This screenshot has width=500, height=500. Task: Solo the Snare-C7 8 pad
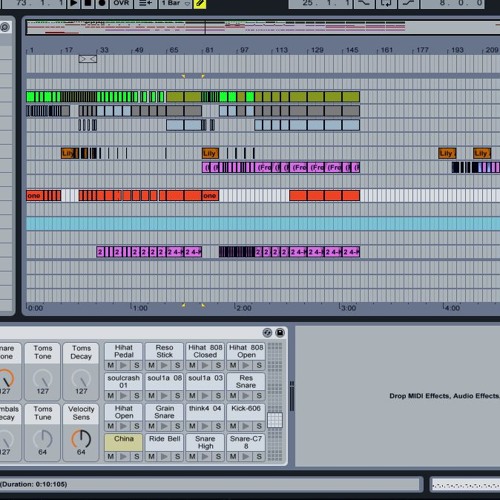pos(259,456)
